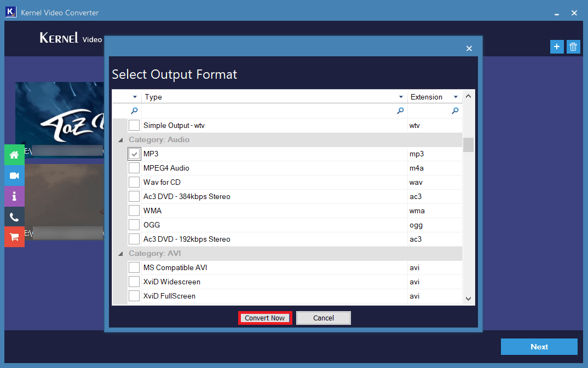Check the OGG checkbox

[x=134, y=225]
